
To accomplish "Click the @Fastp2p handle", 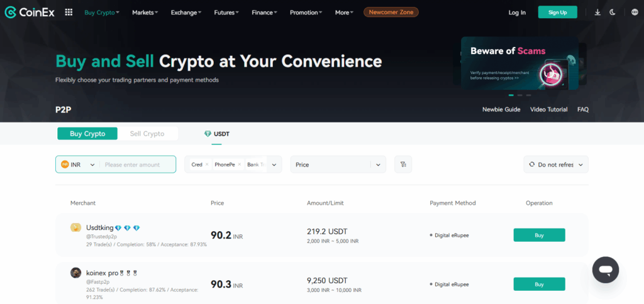I will click(x=96, y=282).
